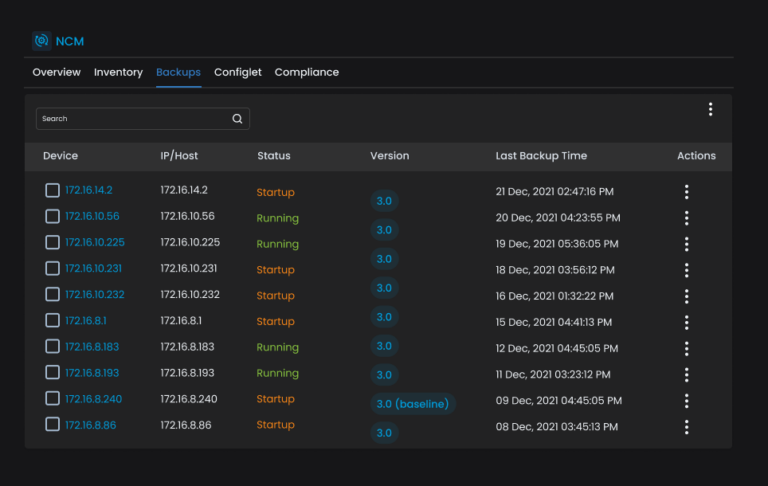Switch to the Overview tab
768x486 pixels.
[x=57, y=72]
